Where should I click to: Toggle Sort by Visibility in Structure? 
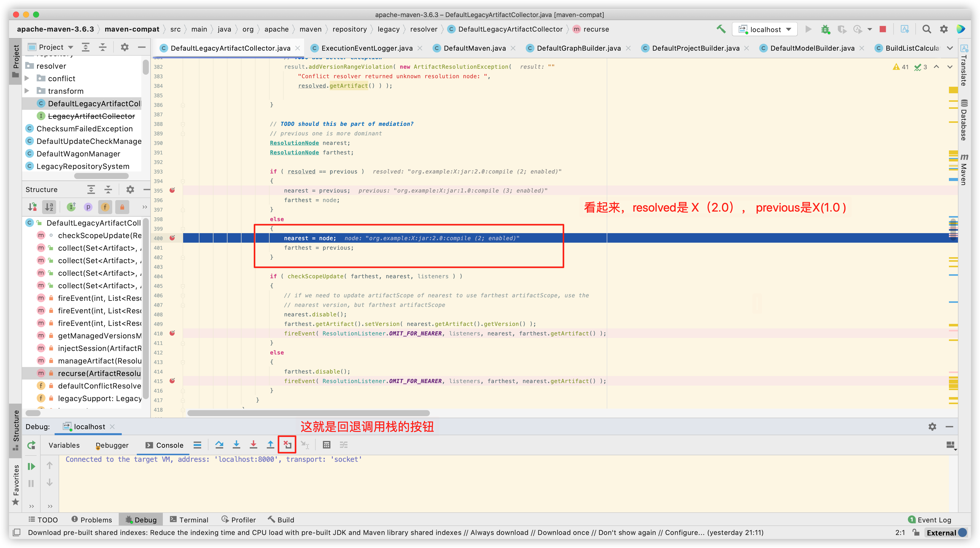pos(32,207)
